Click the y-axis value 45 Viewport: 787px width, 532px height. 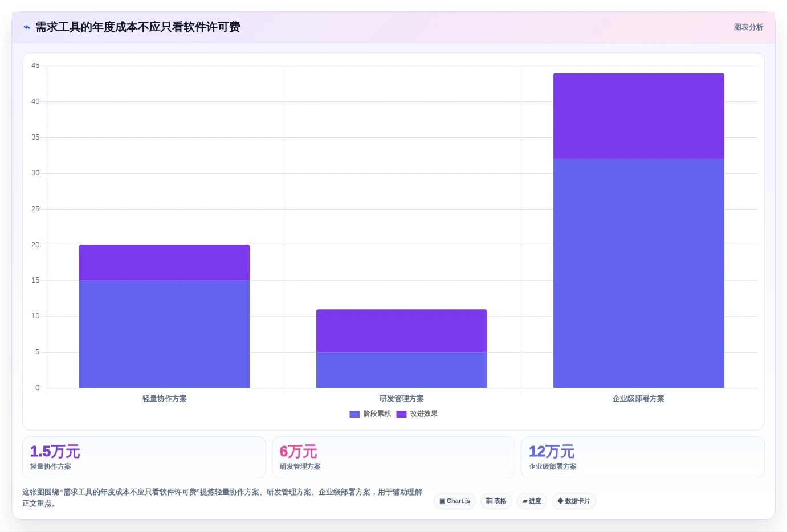pyautogui.click(x=35, y=66)
